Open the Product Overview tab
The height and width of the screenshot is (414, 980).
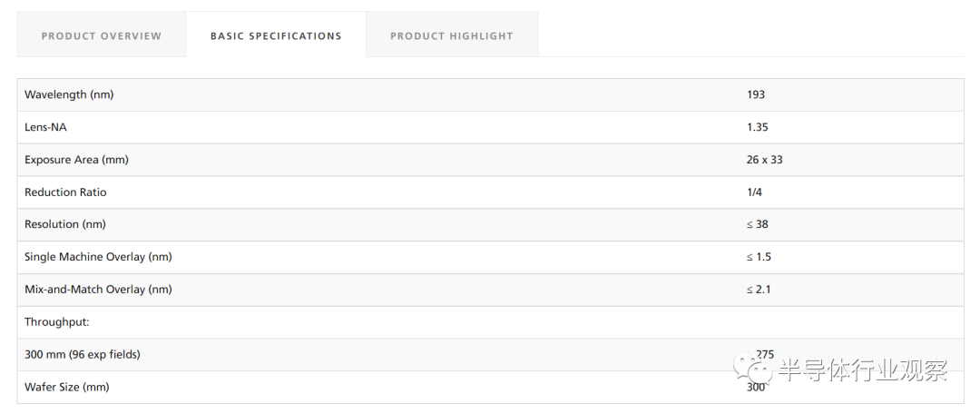pyautogui.click(x=102, y=36)
